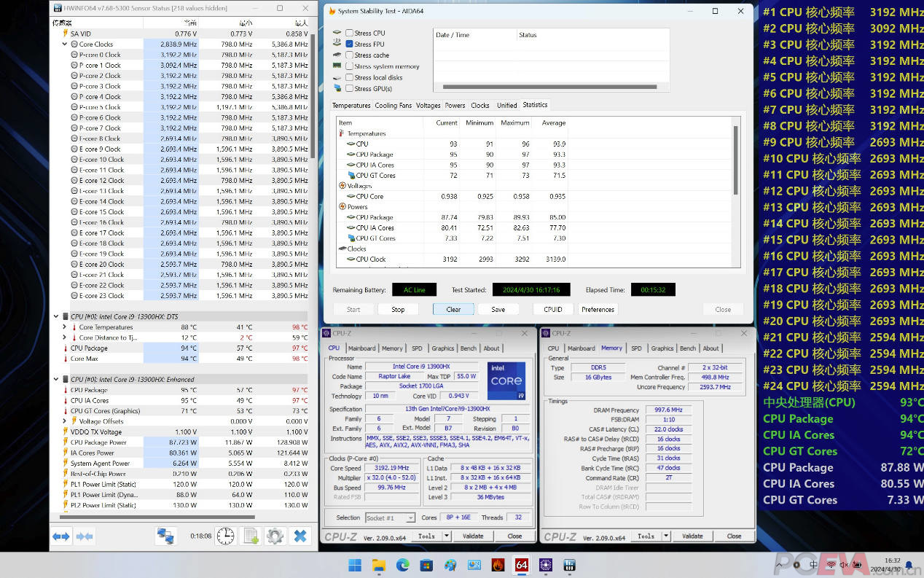This screenshot has width=924, height=578.
Task: Enable Stress local disks checkbox
Action: coord(349,77)
